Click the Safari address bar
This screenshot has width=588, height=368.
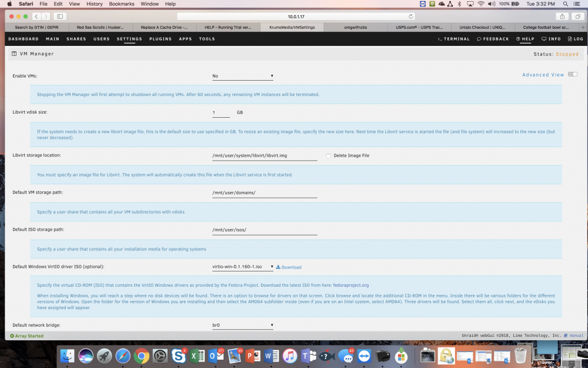[x=296, y=16]
